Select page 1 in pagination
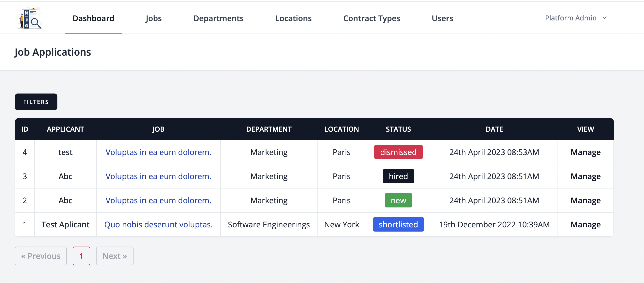 81,256
